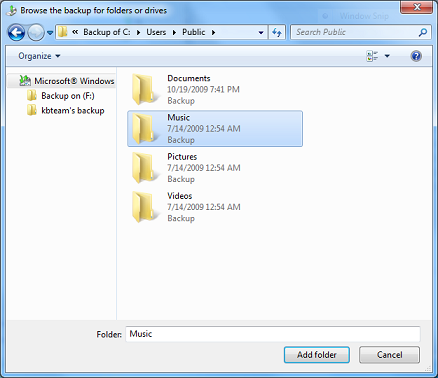This screenshot has height=378, width=438.
Task: Click the blue Help icon
Action: (x=416, y=56)
